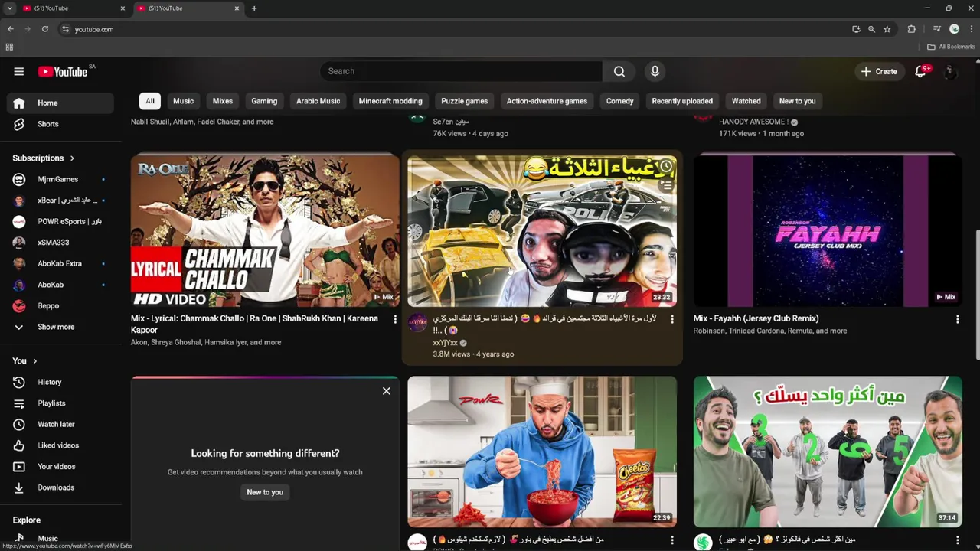Select the Mixes filter chip

point(223,101)
